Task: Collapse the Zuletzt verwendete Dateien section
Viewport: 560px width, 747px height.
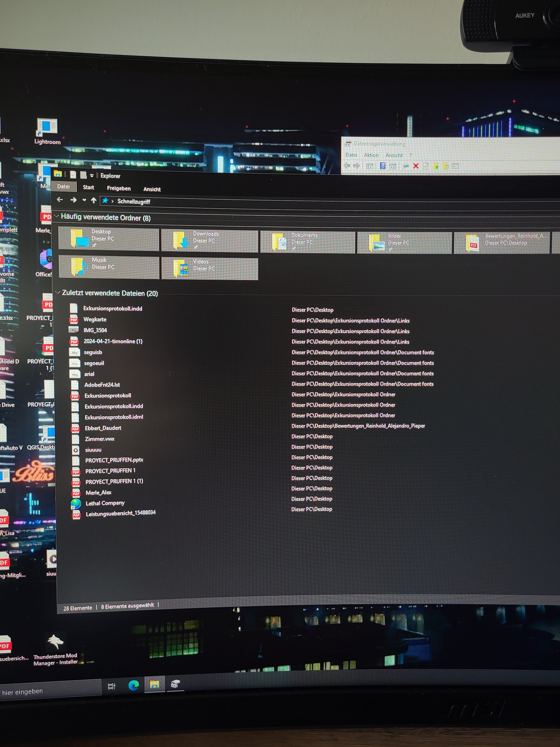Action: click(58, 292)
